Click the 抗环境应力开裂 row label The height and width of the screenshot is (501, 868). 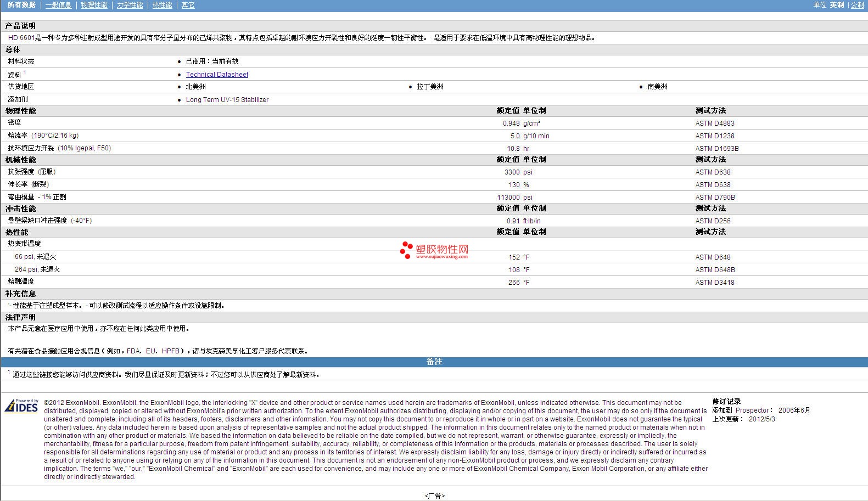59,148
